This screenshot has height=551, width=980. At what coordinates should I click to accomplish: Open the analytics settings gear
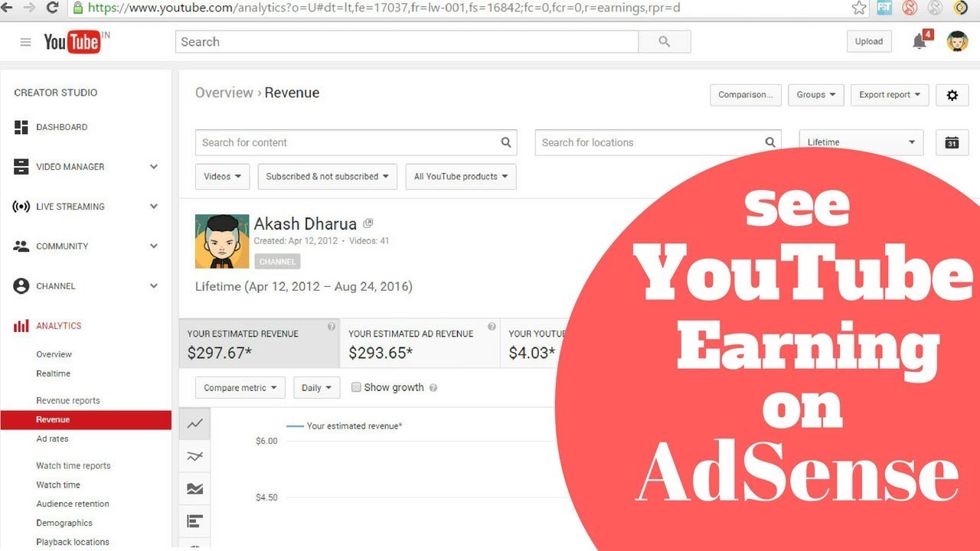click(x=952, y=95)
